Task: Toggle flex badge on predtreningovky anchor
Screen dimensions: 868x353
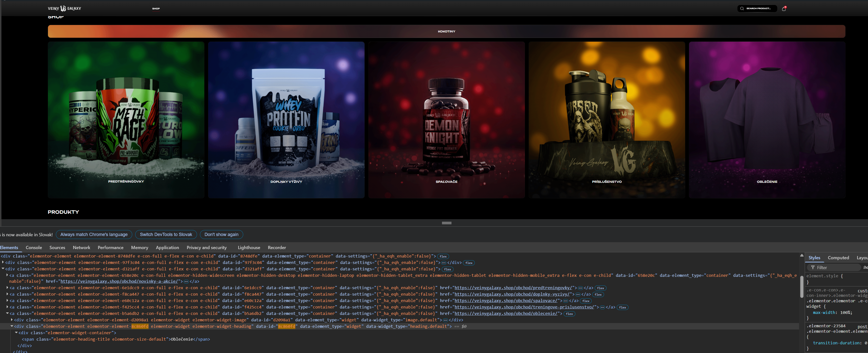Action: pos(600,288)
